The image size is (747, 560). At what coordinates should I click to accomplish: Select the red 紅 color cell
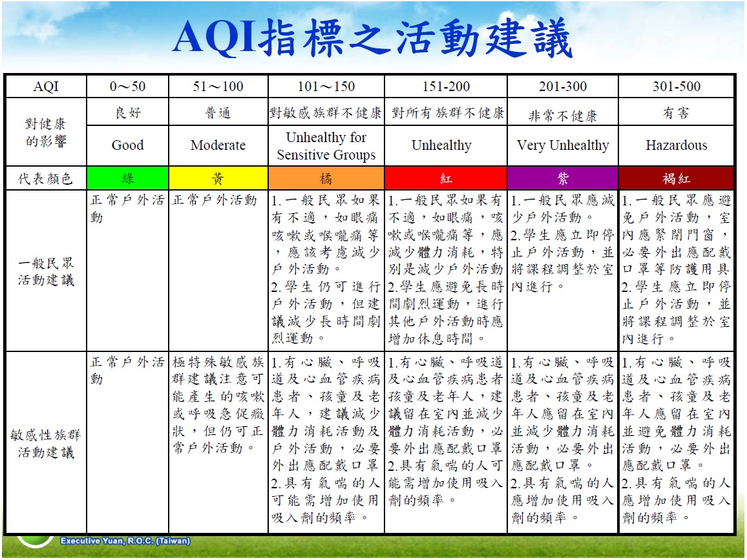pos(445,178)
